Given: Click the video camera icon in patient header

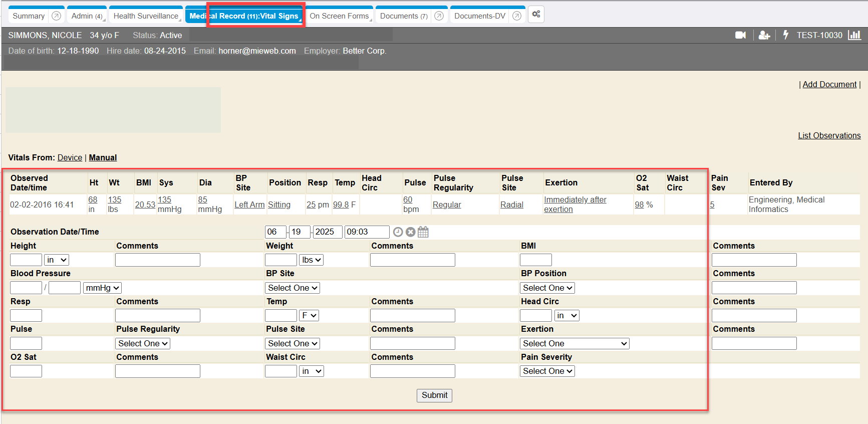Looking at the screenshot, I should [x=740, y=35].
